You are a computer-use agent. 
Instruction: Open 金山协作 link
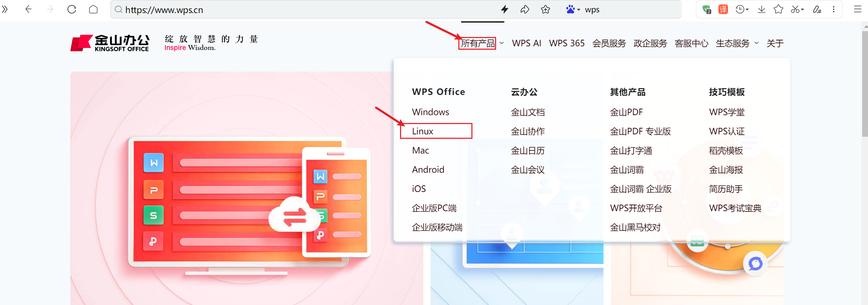coord(528,131)
